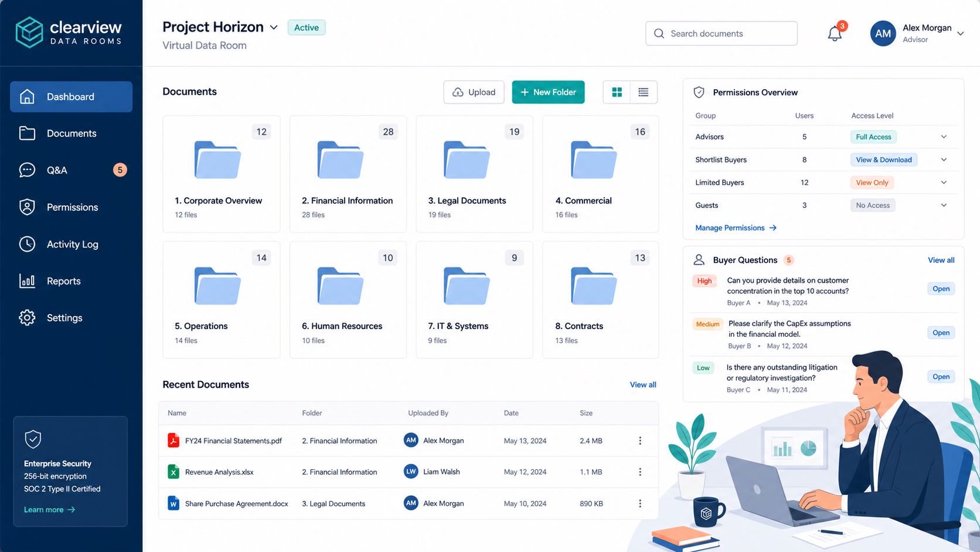Click the Upload button
The height and width of the screenshot is (552, 980).
[474, 92]
